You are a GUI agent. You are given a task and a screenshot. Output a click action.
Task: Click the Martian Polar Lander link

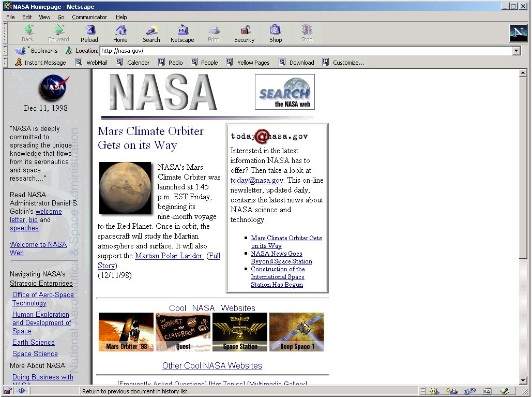coord(169,256)
